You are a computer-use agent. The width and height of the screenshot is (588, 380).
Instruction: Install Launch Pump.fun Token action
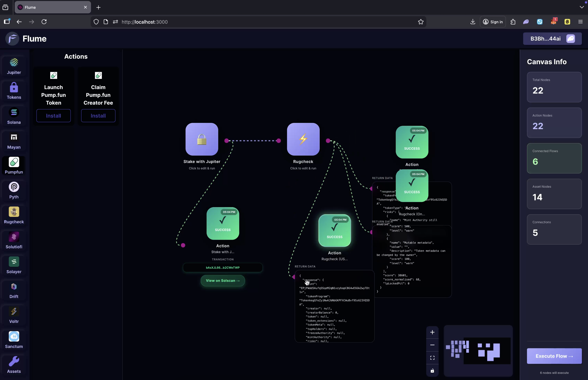53,115
